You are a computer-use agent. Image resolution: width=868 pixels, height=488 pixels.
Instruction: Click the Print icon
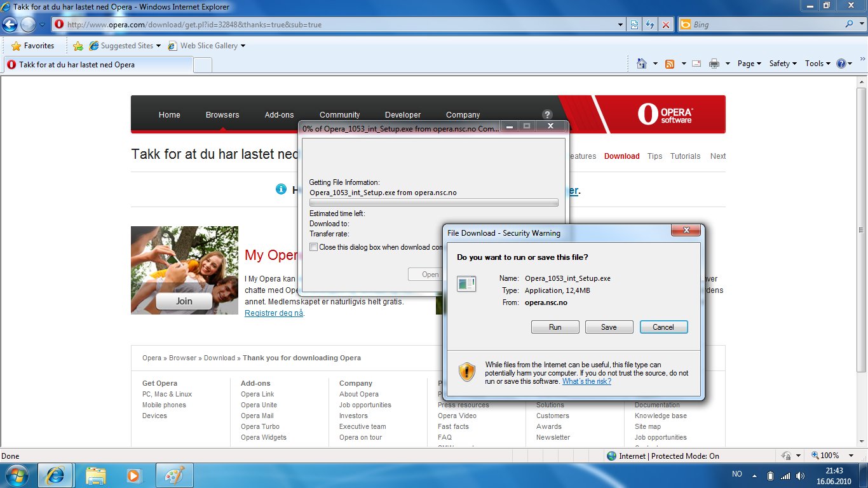click(714, 64)
